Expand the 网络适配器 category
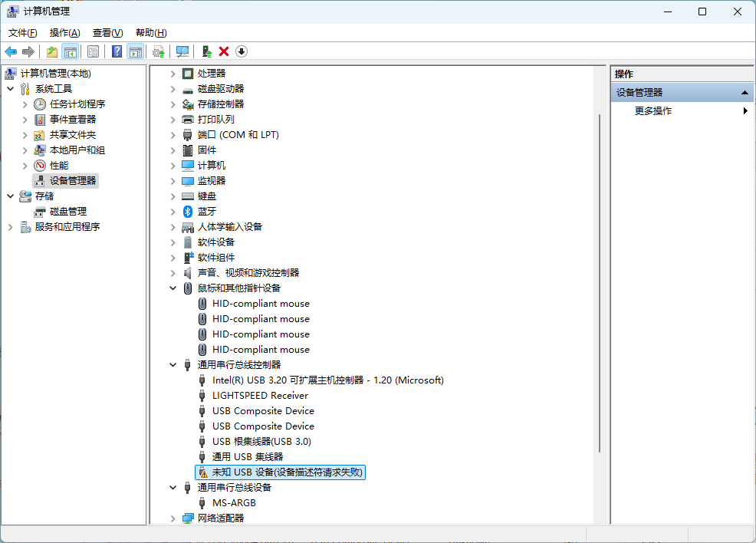 [173, 518]
